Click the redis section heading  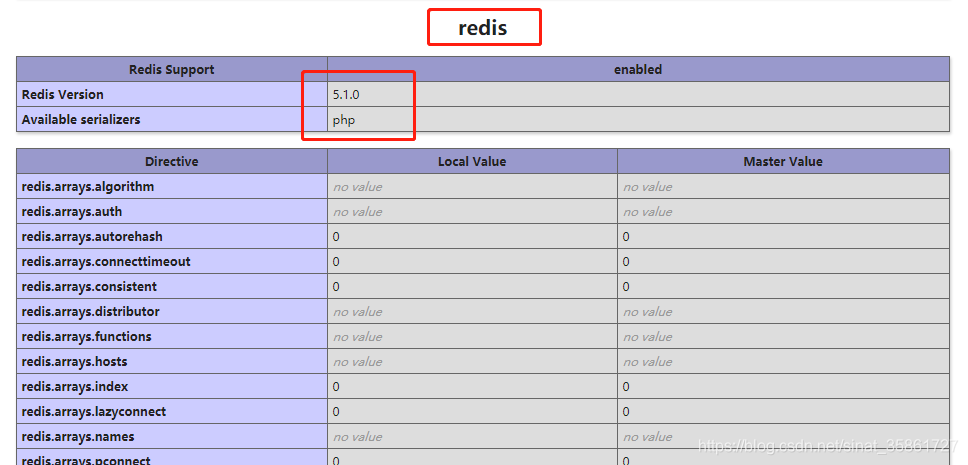(x=483, y=28)
